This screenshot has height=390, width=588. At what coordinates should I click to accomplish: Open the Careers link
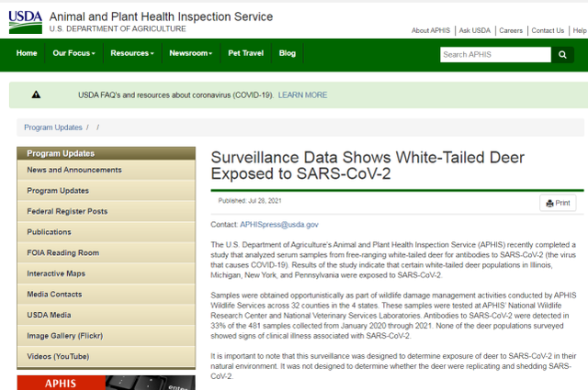click(x=511, y=30)
